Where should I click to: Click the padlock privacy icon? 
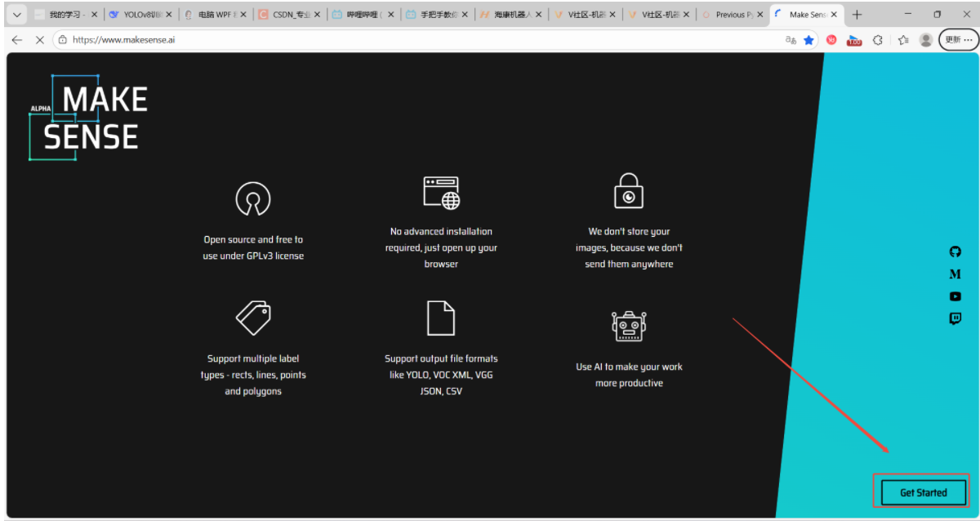click(629, 191)
